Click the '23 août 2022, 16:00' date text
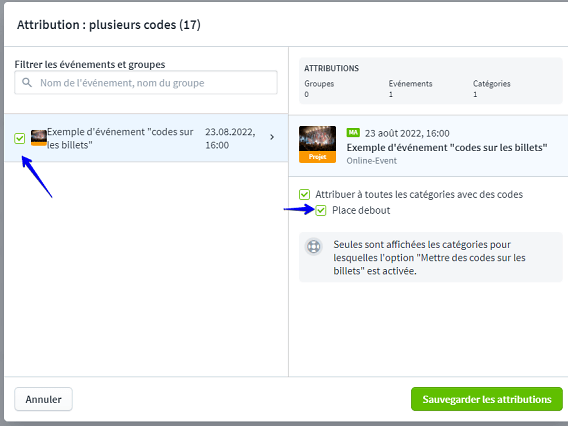Screen dimensions: 568x426 (407, 133)
